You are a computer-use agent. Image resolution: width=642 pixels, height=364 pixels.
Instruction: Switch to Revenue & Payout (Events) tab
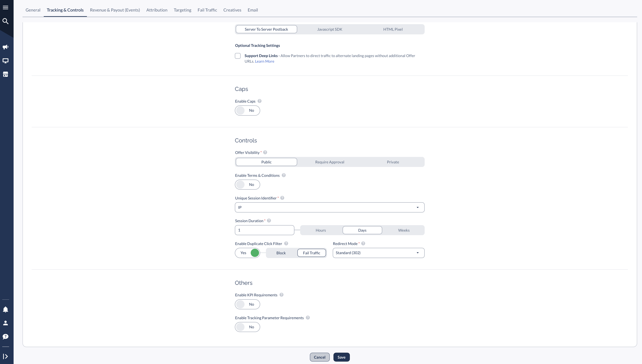click(115, 10)
